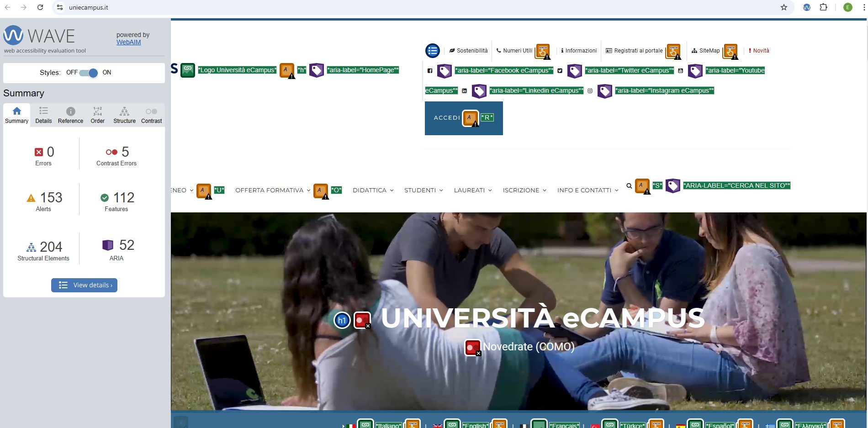Click the ARIA icon for Twitter eCampus
Image resolution: width=868 pixels, height=428 pixels.
click(575, 71)
